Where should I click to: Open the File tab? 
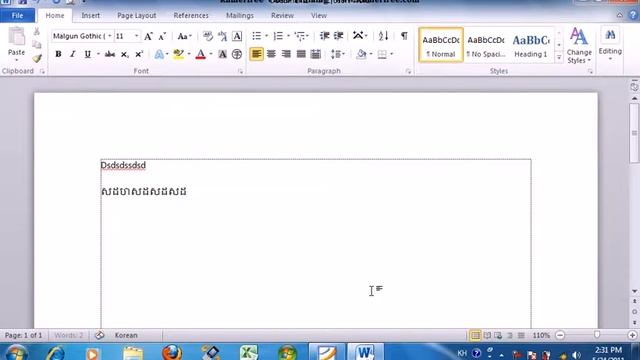coord(17,16)
